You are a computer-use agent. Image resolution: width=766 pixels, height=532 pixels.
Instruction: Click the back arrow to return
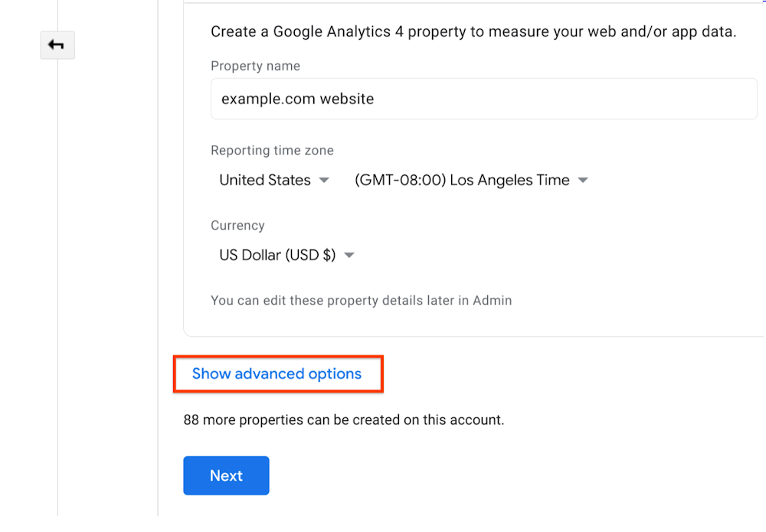click(57, 45)
